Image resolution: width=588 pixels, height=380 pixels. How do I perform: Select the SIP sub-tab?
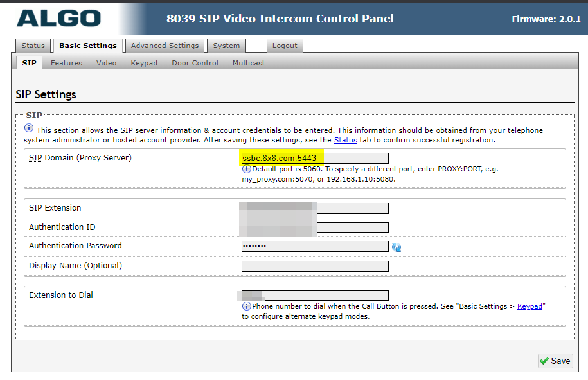click(x=30, y=63)
